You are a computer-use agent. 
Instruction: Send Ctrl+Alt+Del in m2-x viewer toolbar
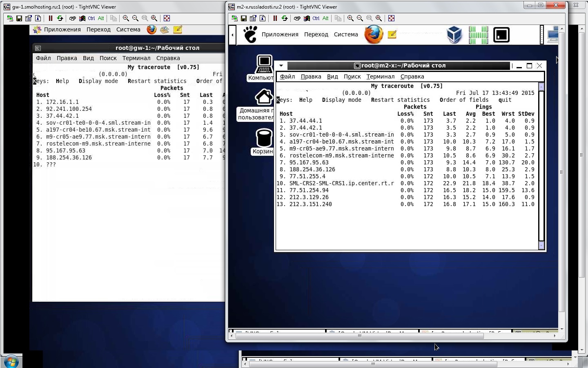click(x=297, y=18)
